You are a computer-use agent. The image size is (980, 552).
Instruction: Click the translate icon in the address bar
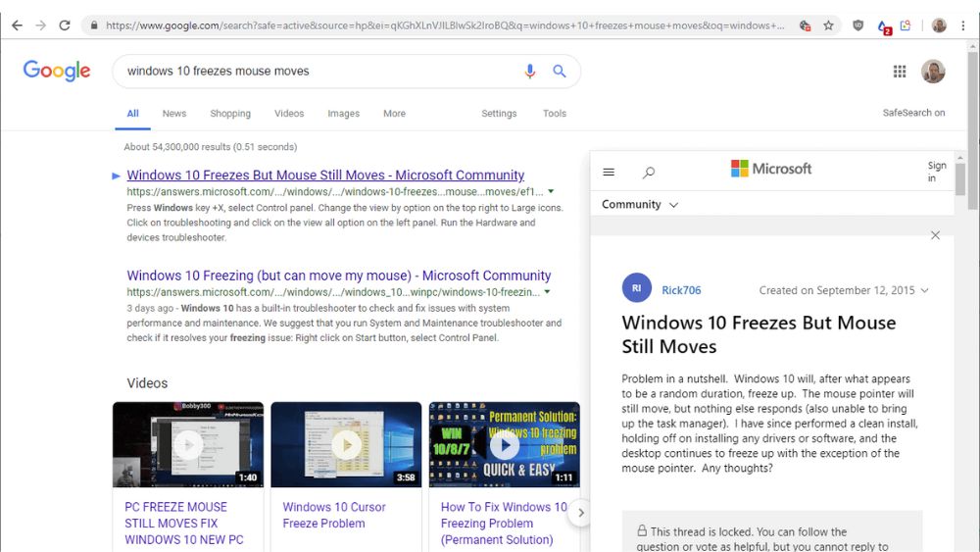pos(805,25)
